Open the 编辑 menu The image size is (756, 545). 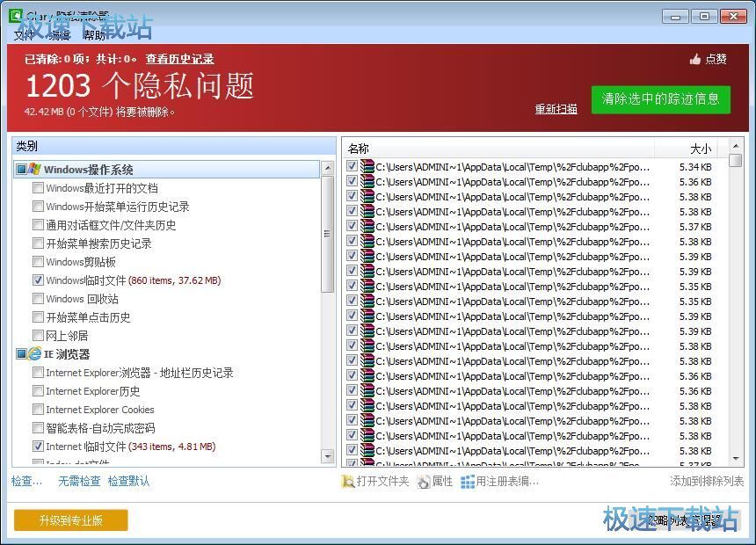pyautogui.click(x=59, y=35)
